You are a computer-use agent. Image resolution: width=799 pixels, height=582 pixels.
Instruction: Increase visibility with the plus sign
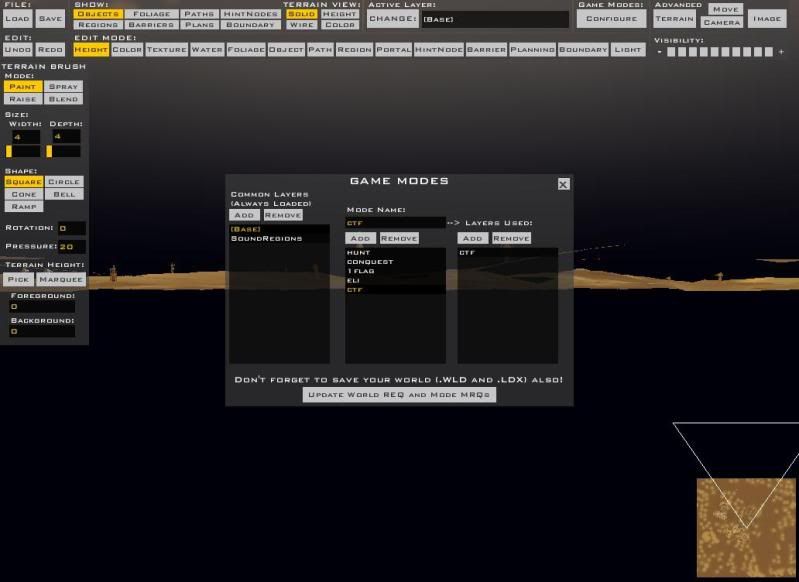coord(781,52)
